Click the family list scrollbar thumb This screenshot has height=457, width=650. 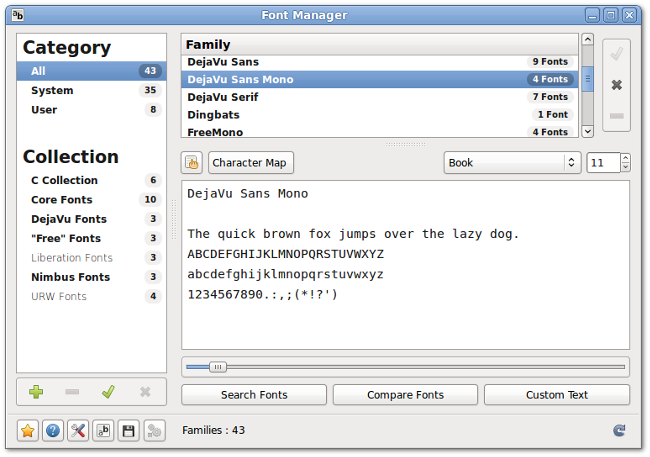[x=587, y=79]
